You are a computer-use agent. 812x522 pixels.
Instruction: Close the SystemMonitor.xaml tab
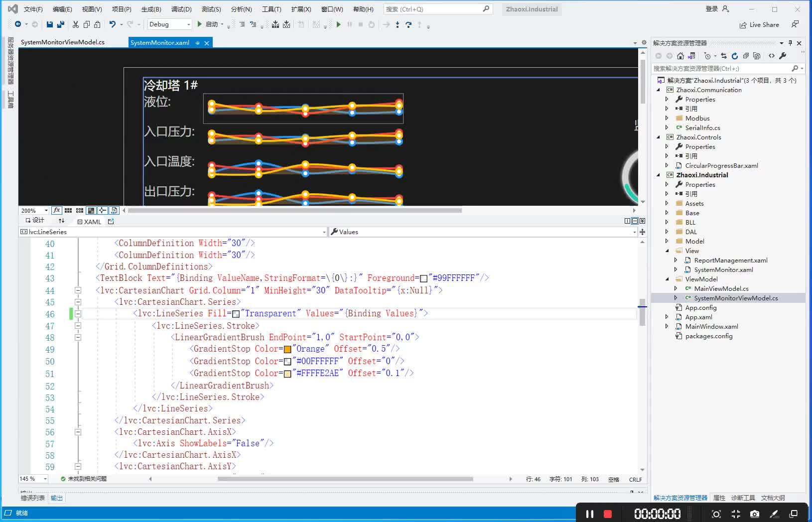tap(207, 43)
